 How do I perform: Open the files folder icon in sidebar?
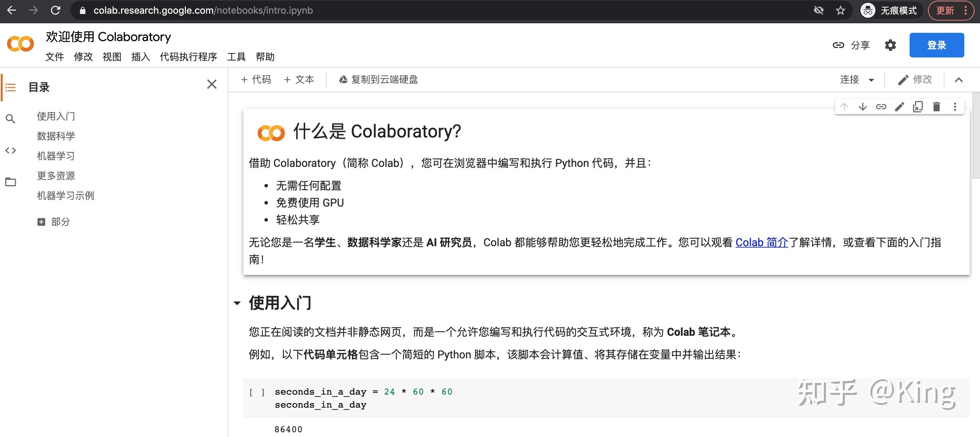11,182
